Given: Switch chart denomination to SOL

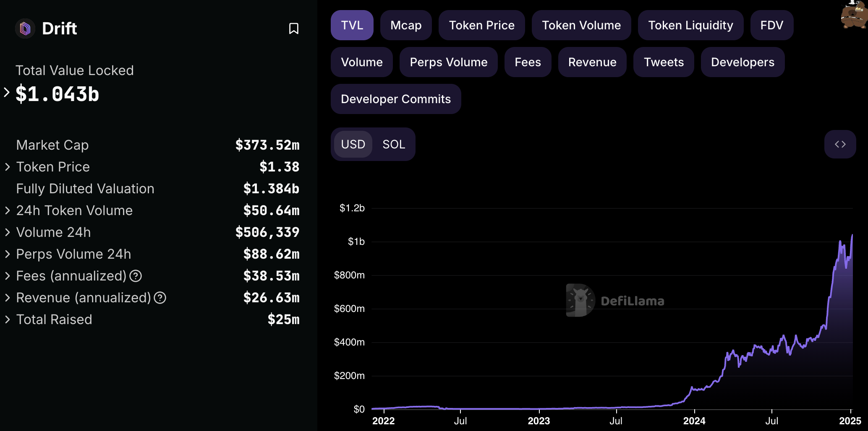Looking at the screenshot, I should (393, 144).
